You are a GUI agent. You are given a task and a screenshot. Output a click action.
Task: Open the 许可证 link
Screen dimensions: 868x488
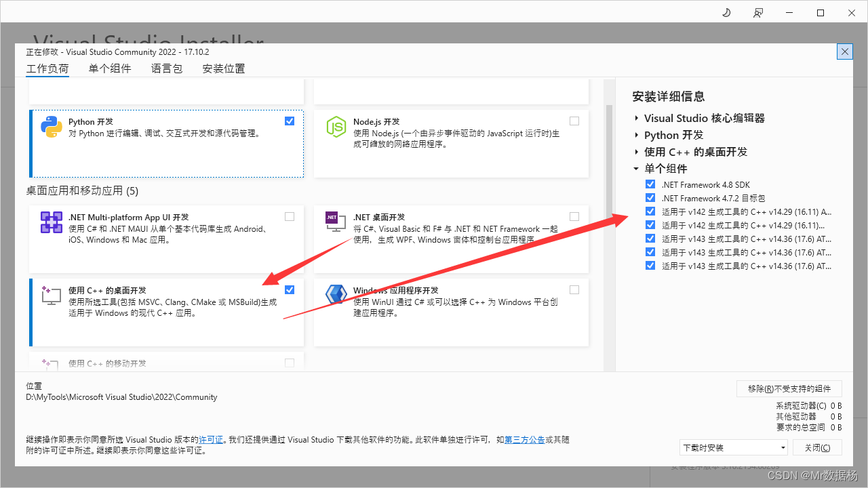click(x=211, y=440)
